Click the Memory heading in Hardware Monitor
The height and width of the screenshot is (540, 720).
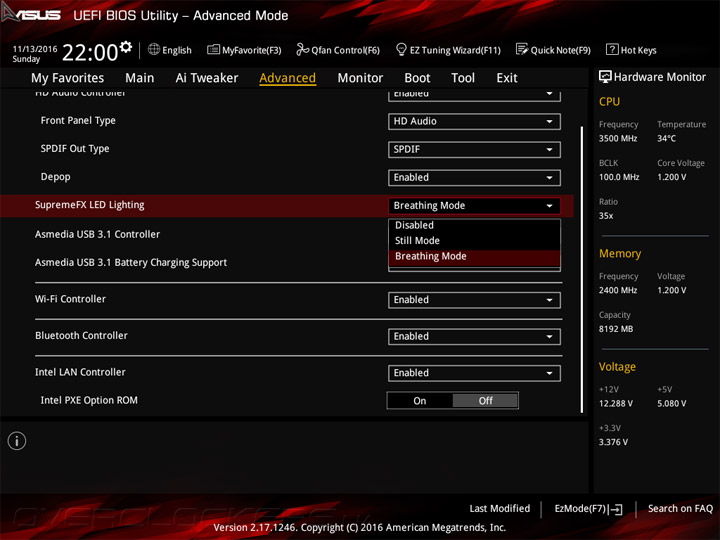tap(620, 253)
